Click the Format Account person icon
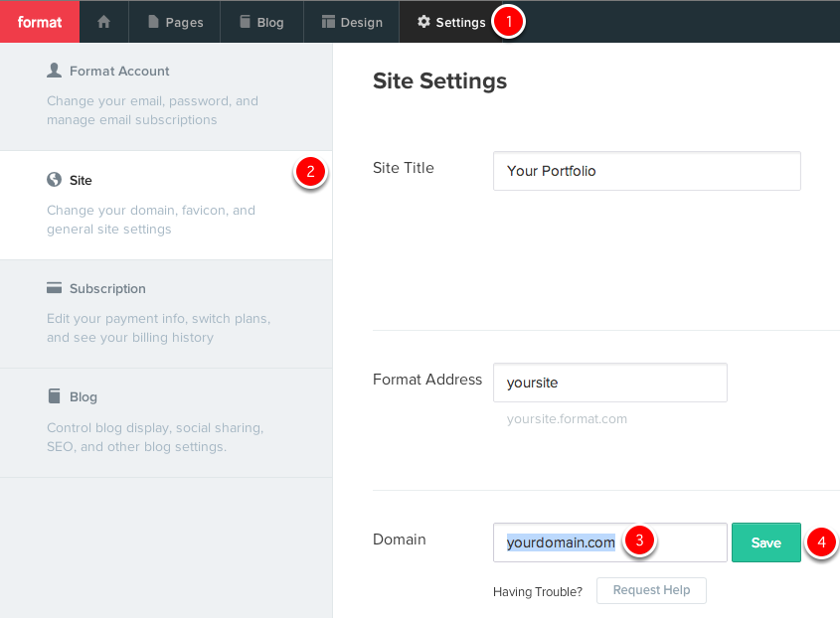This screenshot has width=840, height=618. pyautogui.click(x=54, y=71)
